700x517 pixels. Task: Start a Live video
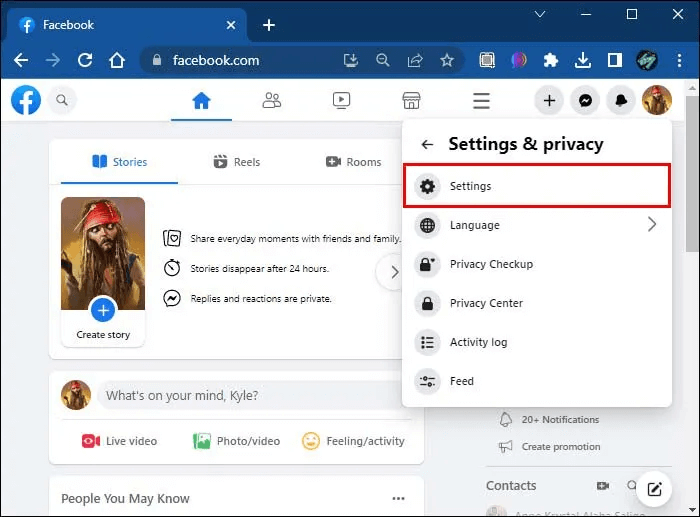coord(119,441)
